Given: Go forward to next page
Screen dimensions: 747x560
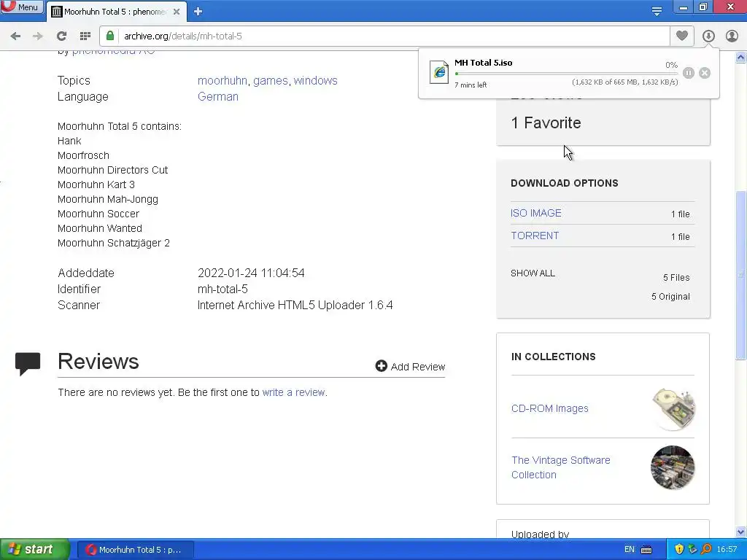Looking at the screenshot, I should (38, 36).
